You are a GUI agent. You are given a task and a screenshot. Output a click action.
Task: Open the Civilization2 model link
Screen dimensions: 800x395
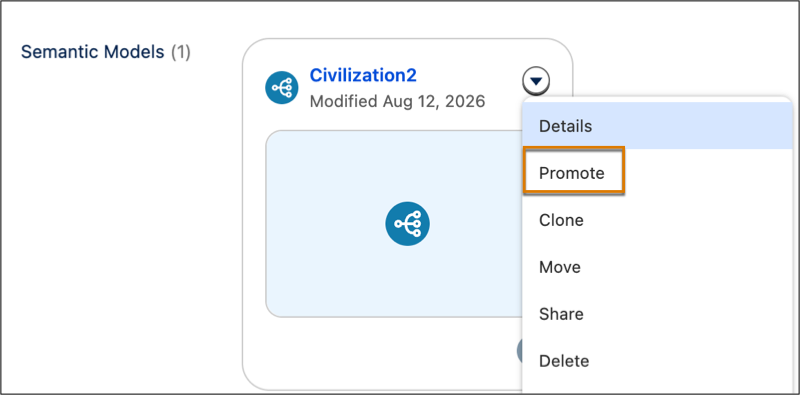pyautogui.click(x=363, y=75)
